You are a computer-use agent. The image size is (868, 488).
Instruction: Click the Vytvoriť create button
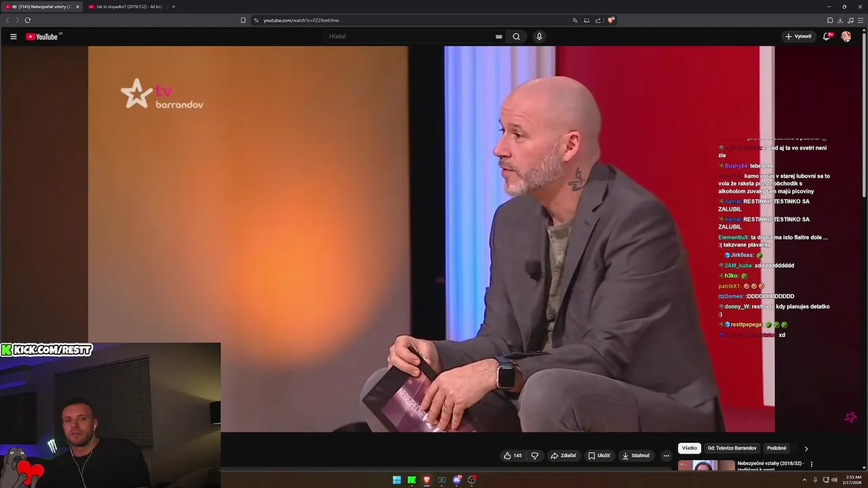pos(798,37)
